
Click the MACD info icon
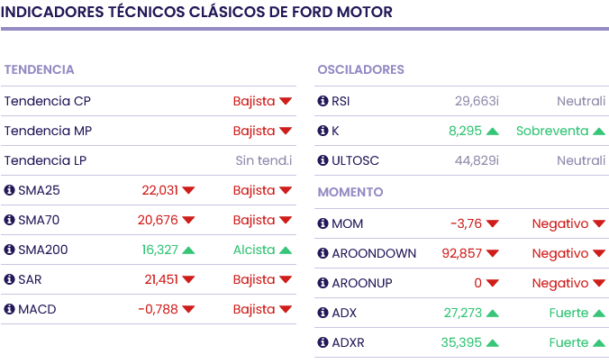[x=10, y=309]
